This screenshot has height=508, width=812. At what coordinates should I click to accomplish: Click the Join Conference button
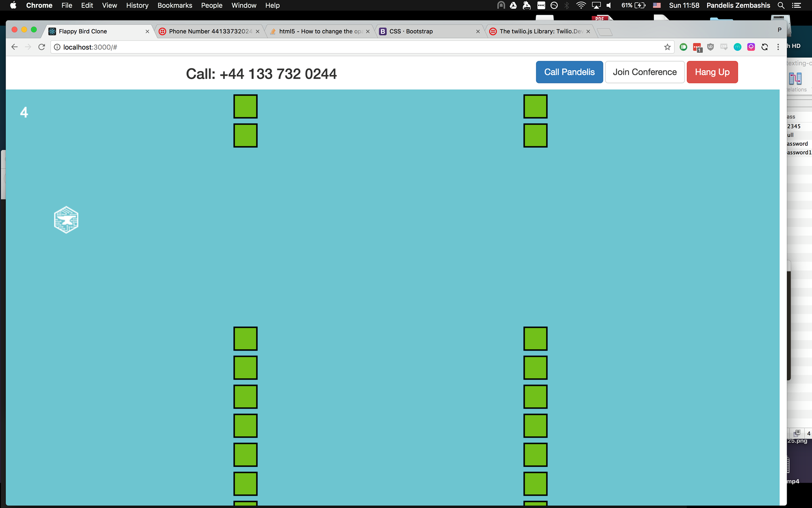pos(645,72)
